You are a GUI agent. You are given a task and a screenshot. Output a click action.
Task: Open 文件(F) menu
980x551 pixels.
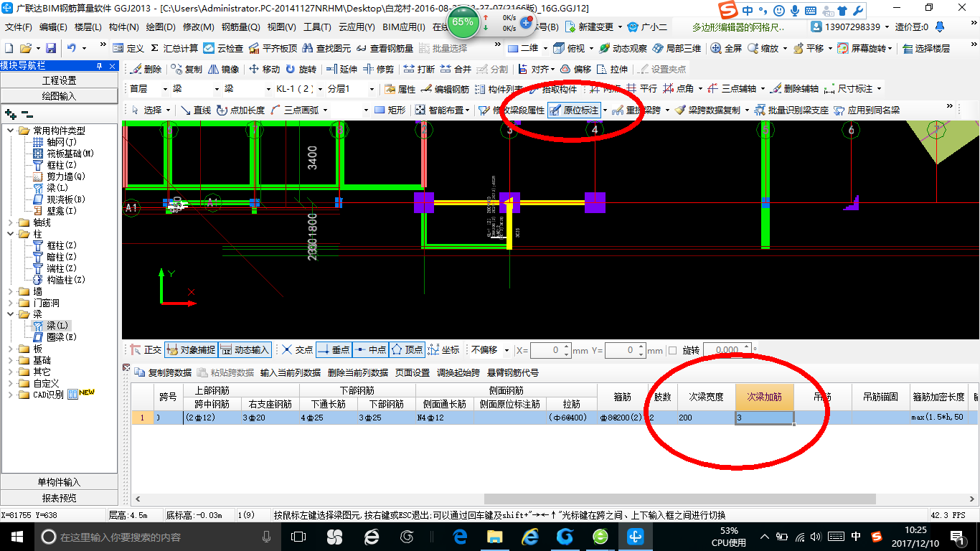pos(19,27)
